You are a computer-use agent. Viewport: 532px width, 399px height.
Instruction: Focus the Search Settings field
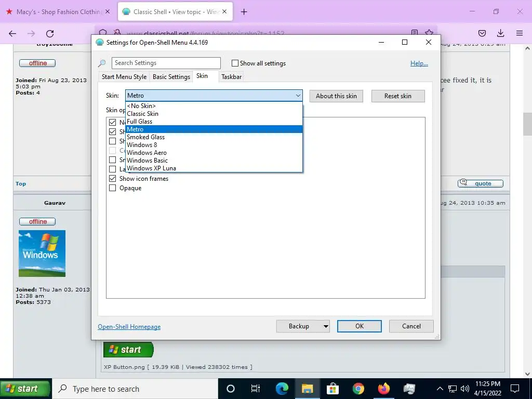166,63
